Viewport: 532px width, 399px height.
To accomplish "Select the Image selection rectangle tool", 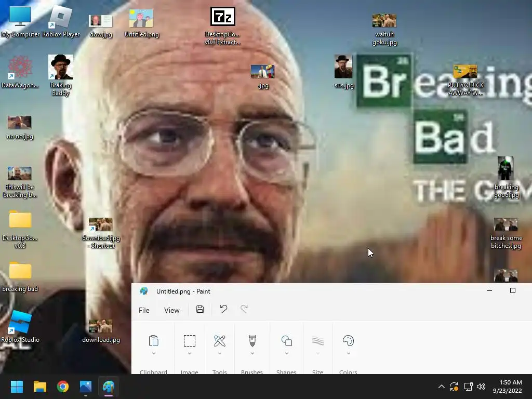I will [189, 341].
